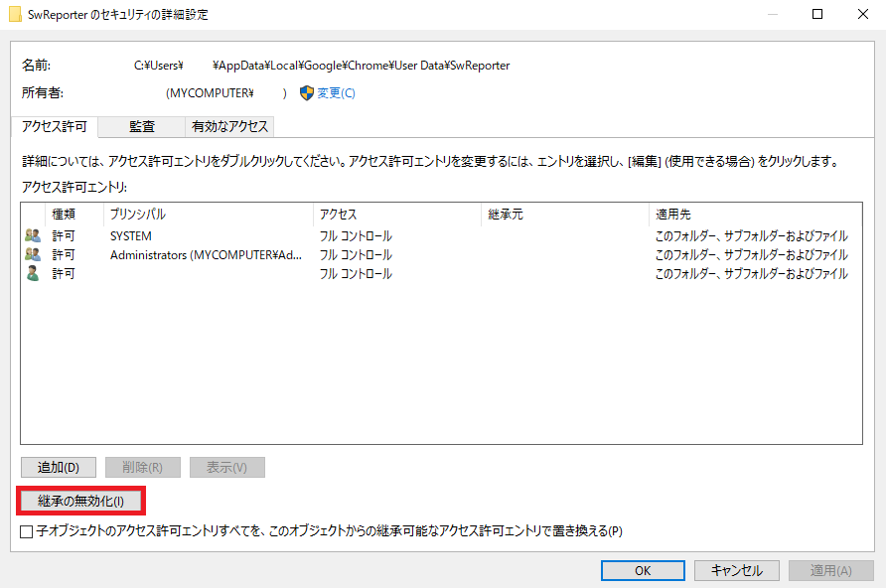Click the folder path next to 名前
886x588 pixels.
(x=322, y=66)
